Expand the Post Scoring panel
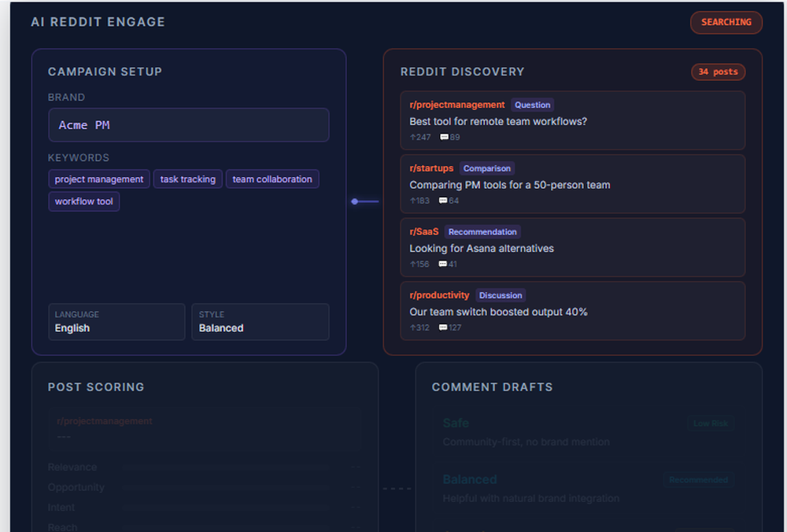787x532 pixels. [96, 387]
